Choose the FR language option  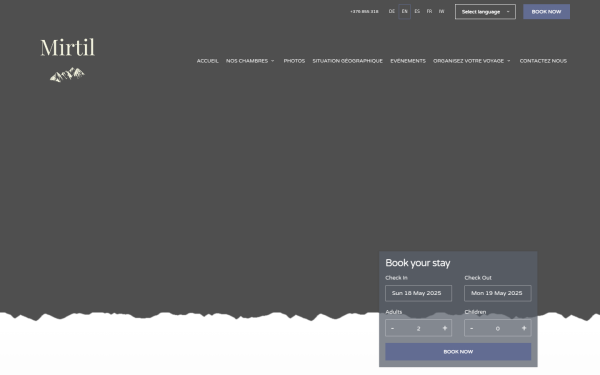click(429, 11)
